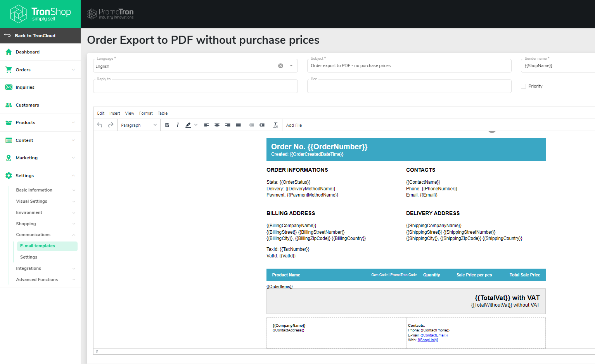Click the Content icon
The width and height of the screenshot is (595, 364).
[x=9, y=140]
